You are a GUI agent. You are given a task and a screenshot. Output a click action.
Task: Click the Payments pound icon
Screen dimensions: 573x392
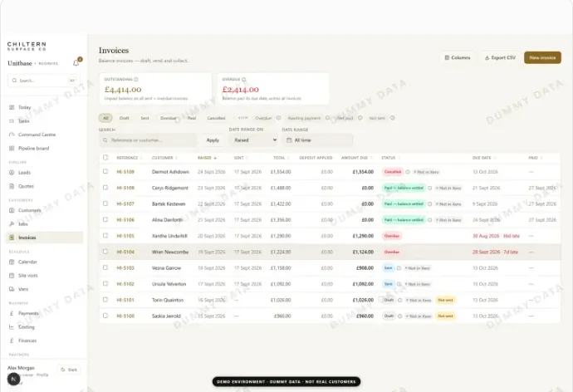[12, 313]
